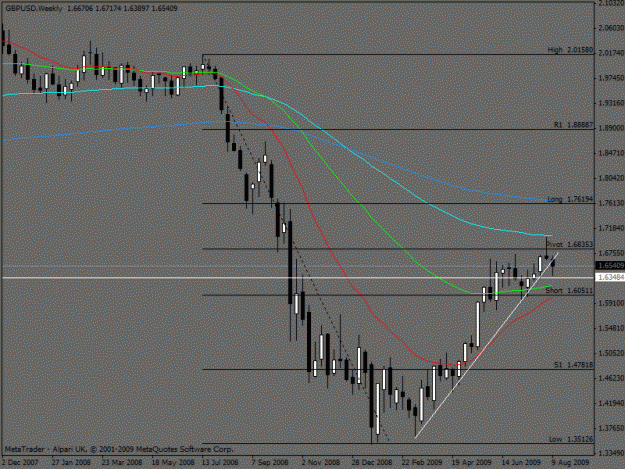Click the '23 Mar 2008' date label
Image resolution: width=625 pixels, height=469 pixels.
tap(122, 462)
